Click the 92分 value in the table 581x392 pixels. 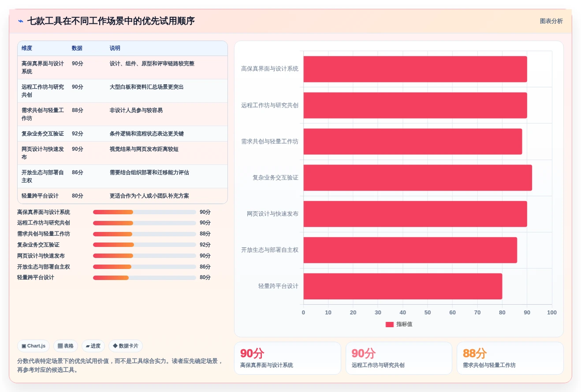tap(78, 134)
